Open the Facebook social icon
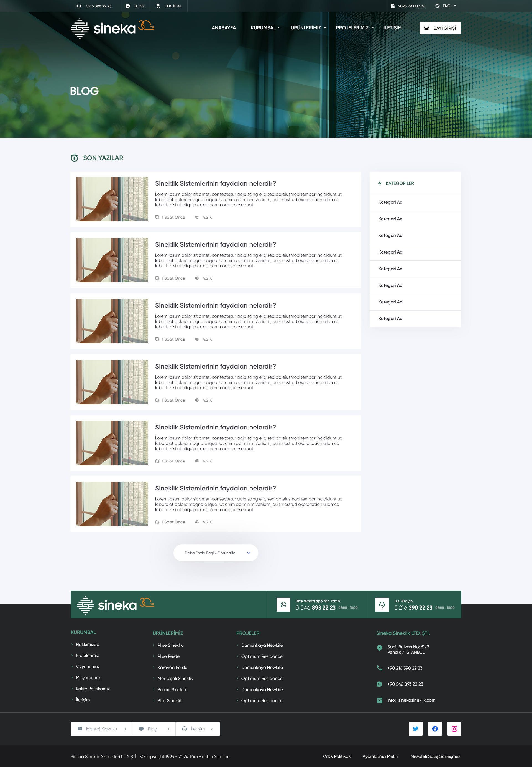Viewport: 532px width, 767px height. click(x=435, y=729)
